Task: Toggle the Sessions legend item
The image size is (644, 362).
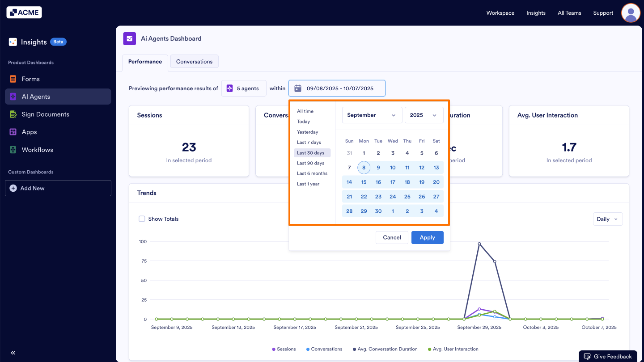Action: [284, 349]
